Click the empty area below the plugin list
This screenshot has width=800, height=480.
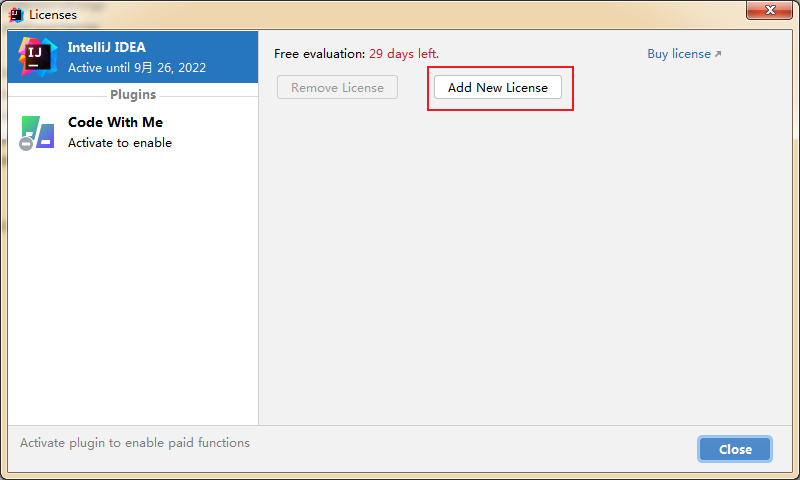(133, 291)
